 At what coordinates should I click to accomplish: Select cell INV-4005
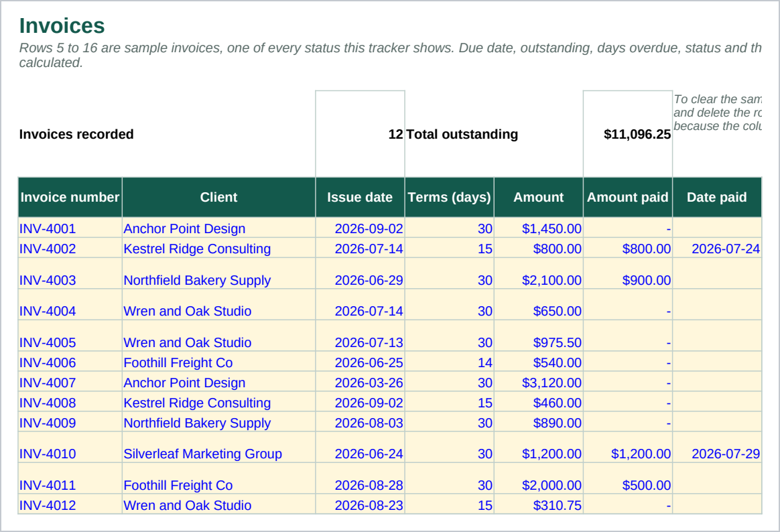70,336
